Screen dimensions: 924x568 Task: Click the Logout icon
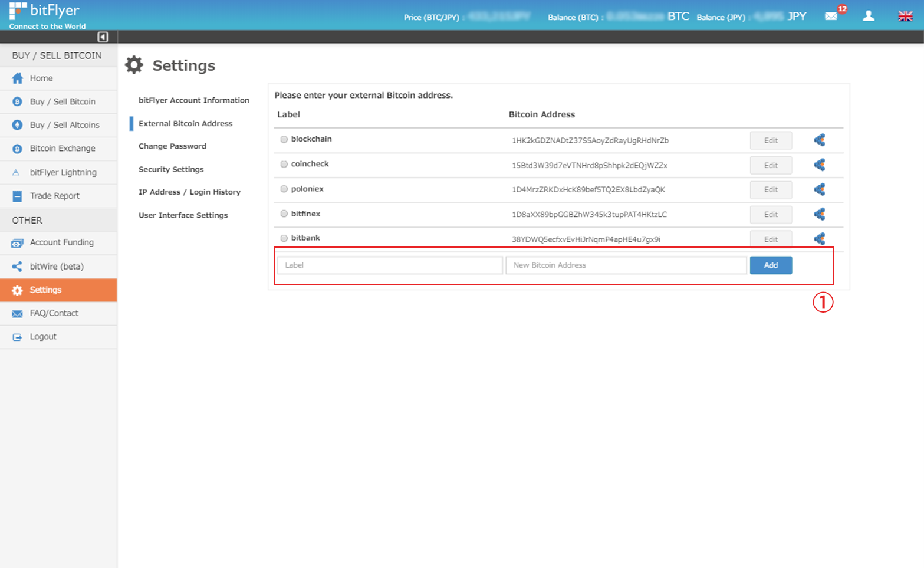click(17, 337)
